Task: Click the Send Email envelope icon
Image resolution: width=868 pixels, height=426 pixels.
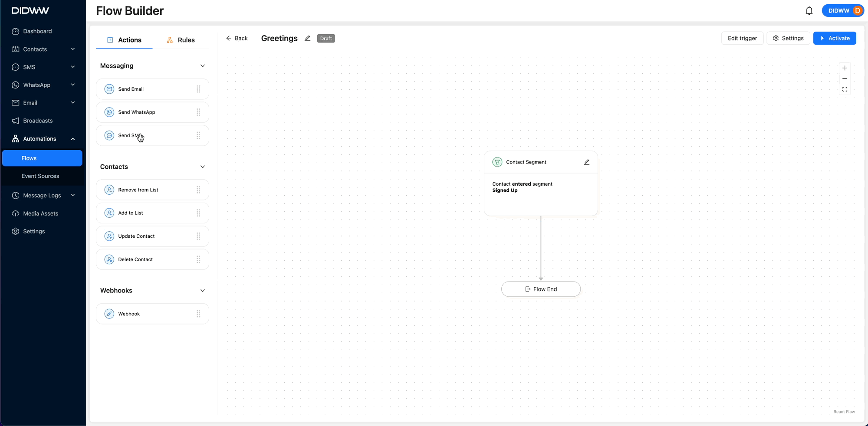Action: click(109, 89)
